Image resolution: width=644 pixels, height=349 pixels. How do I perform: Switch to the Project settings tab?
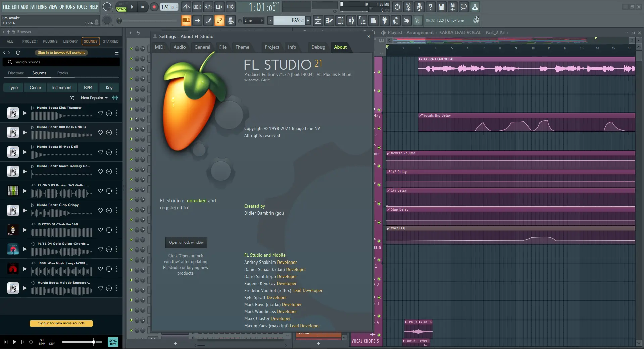(272, 47)
